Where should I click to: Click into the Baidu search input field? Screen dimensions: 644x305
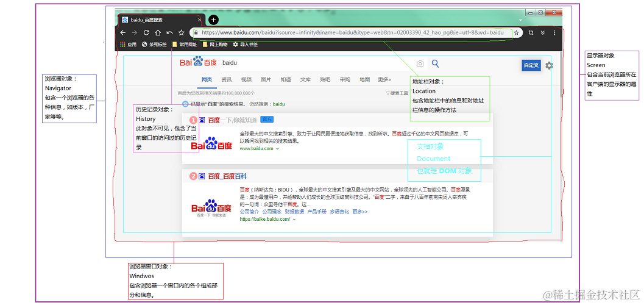point(316,63)
